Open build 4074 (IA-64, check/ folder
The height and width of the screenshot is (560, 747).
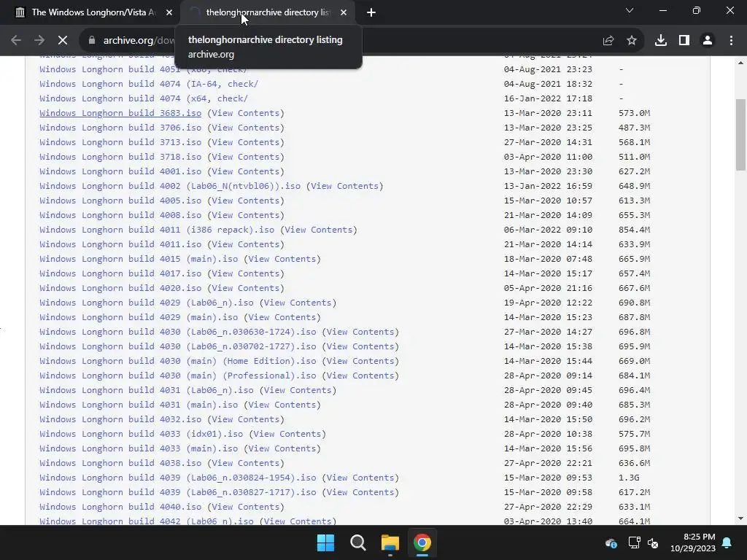pyautogui.click(x=149, y=84)
